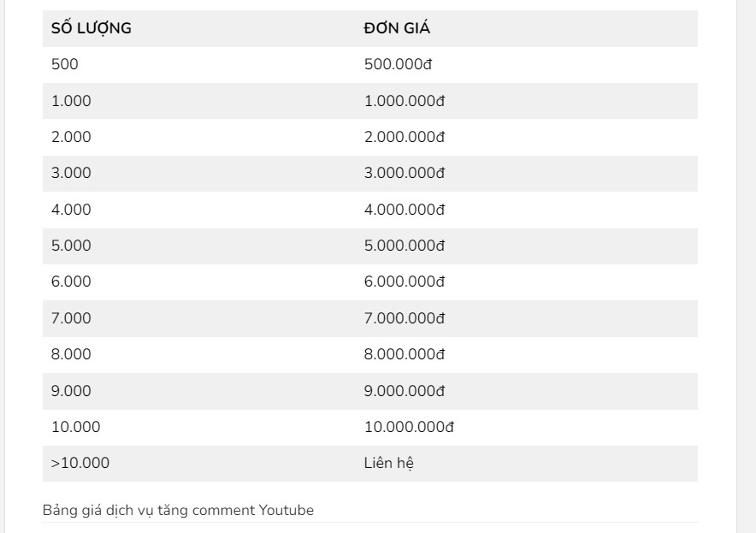
Task: Click the Liên hệ contact text
Action: 388,463
